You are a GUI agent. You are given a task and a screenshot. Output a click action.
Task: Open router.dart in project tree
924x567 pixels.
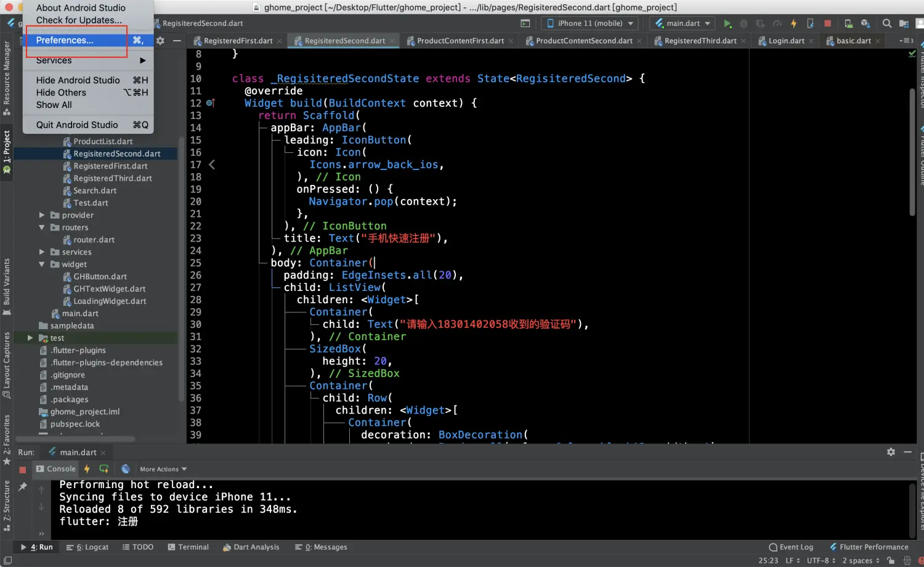click(94, 240)
